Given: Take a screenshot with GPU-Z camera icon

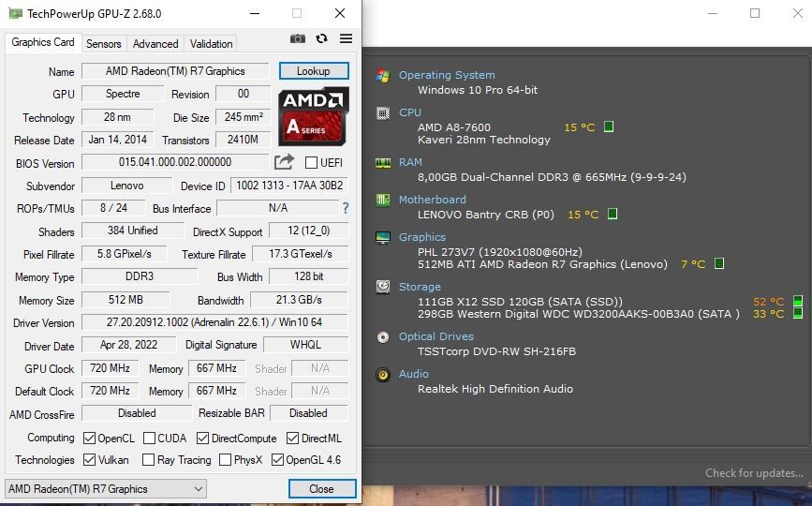Looking at the screenshot, I should click(297, 38).
